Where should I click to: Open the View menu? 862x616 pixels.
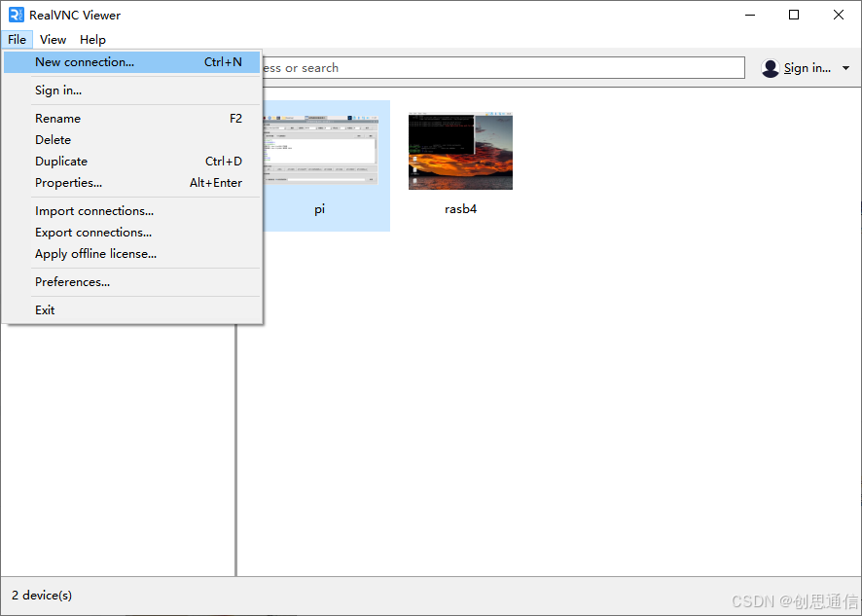coord(53,40)
